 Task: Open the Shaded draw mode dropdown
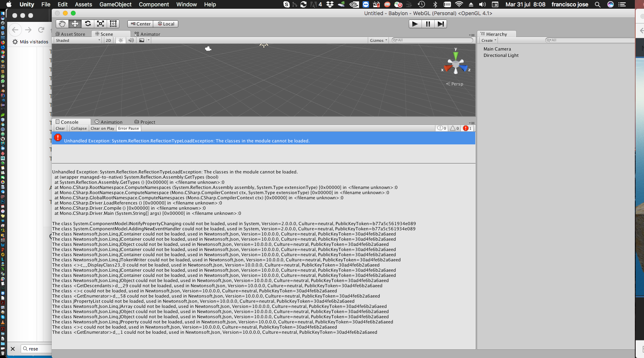78,40
